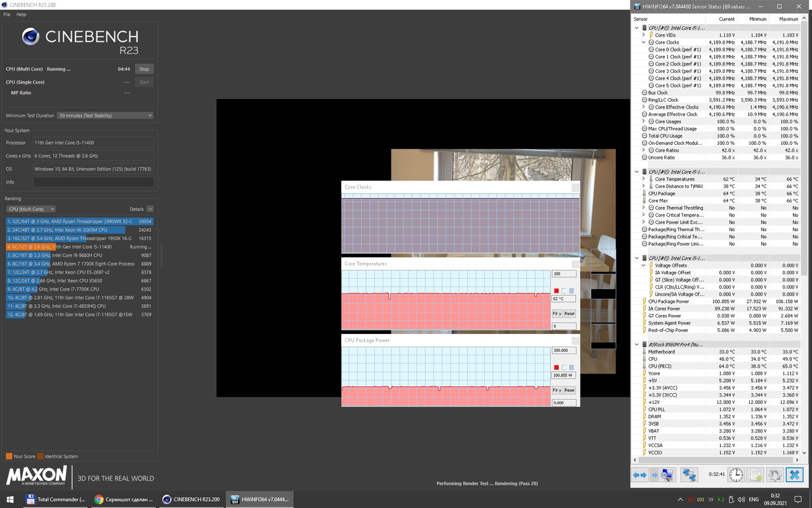Switch to Chrome window in taskbar

pos(124,499)
